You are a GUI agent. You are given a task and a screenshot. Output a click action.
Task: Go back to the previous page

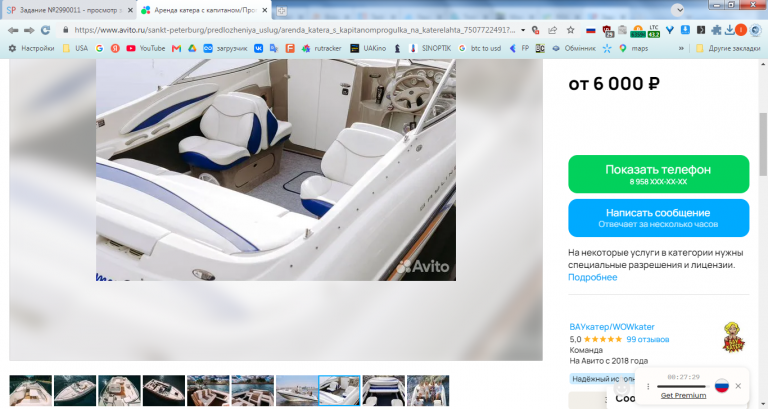point(13,30)
